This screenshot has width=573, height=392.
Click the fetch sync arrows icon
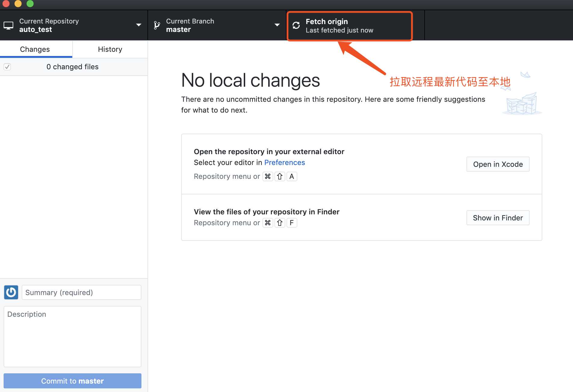[296, 25]
